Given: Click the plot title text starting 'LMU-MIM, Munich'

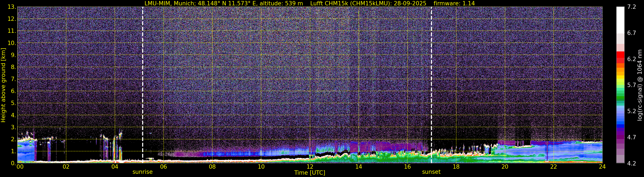Looking at the screenshot, I should 309,3.
